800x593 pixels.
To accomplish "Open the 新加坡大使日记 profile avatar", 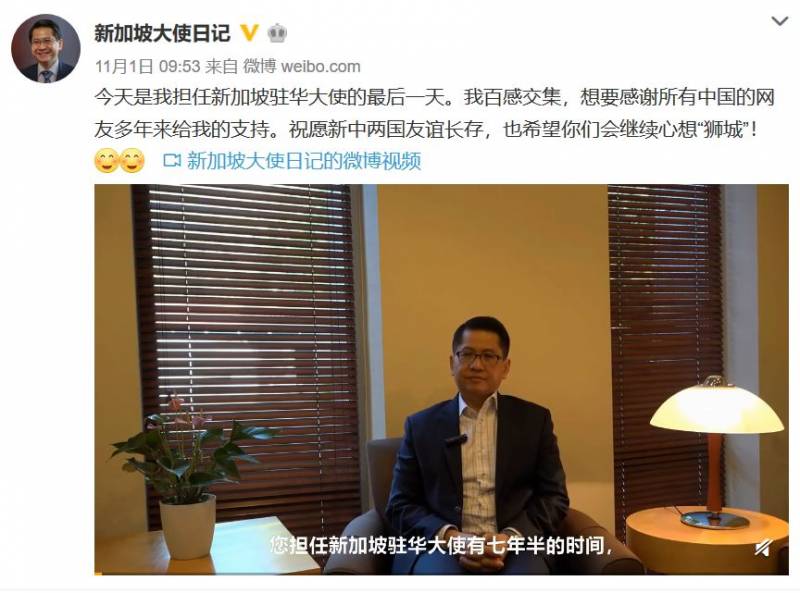I will 46,48.
